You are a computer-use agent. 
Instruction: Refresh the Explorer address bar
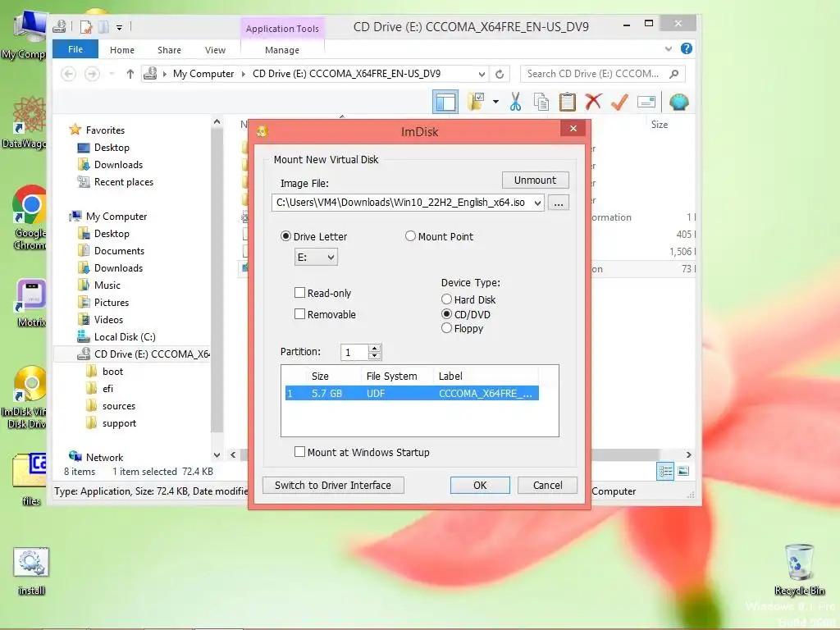point(500,74)
